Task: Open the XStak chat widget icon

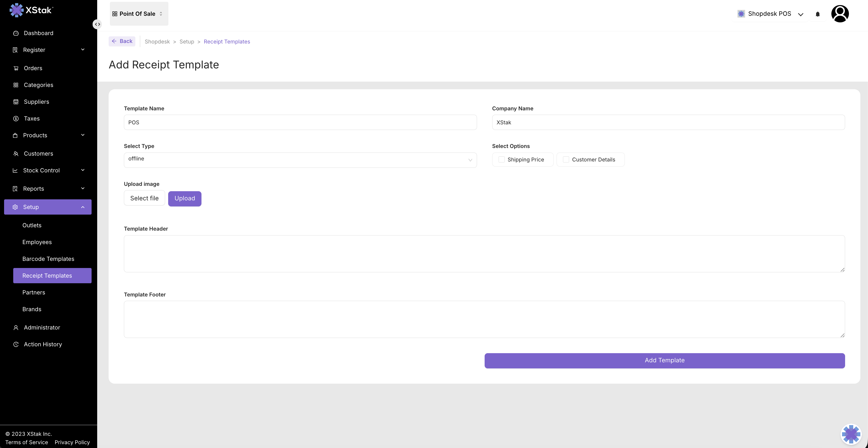Action: tap(851, 434)
